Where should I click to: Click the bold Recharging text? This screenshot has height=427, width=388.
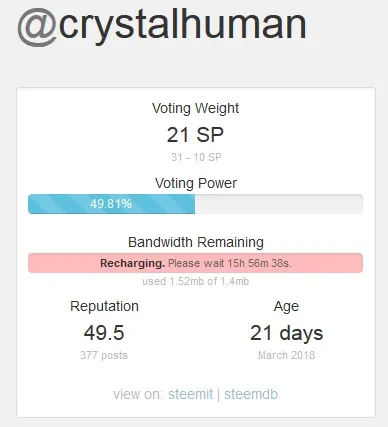point(132,263)
